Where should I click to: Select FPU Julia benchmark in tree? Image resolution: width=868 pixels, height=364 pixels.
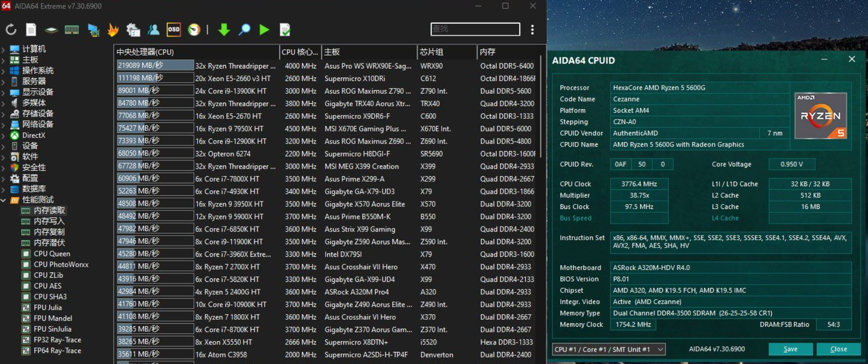pos(47,308)
